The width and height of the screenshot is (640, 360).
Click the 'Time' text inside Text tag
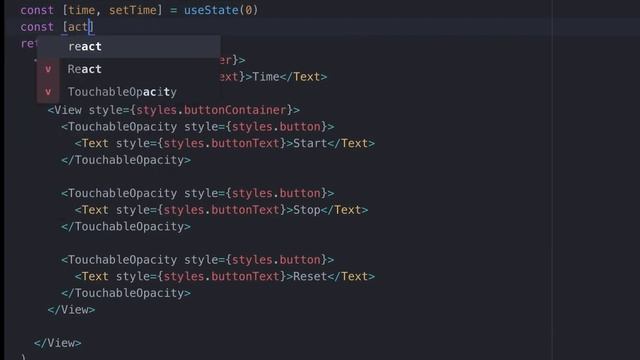(266, 77)
